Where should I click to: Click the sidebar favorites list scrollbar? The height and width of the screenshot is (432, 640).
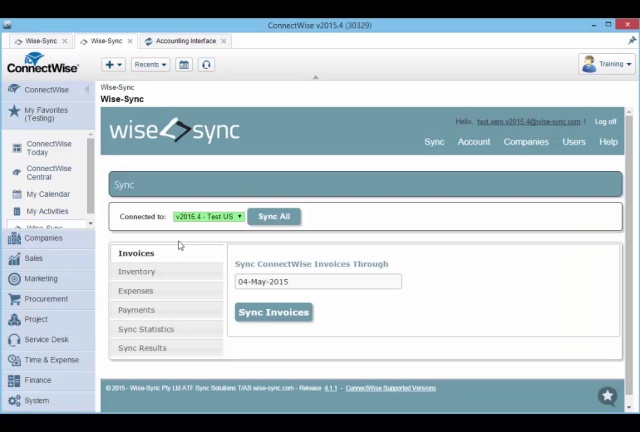point(90,176)
